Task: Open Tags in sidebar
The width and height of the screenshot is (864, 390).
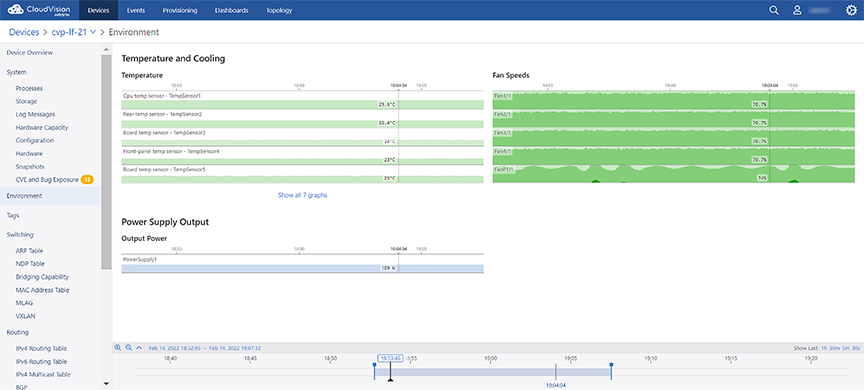Action: click(13, 215)
